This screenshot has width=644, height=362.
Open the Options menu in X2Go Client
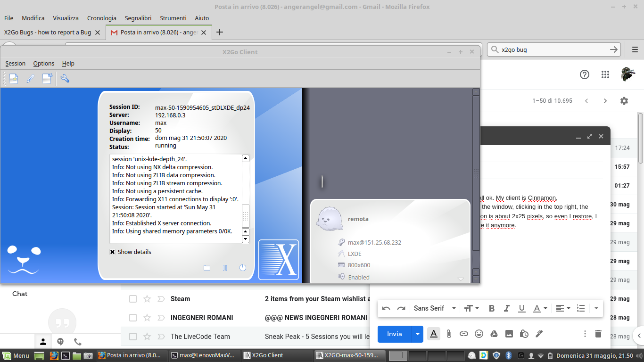click(x=43, y=64)
